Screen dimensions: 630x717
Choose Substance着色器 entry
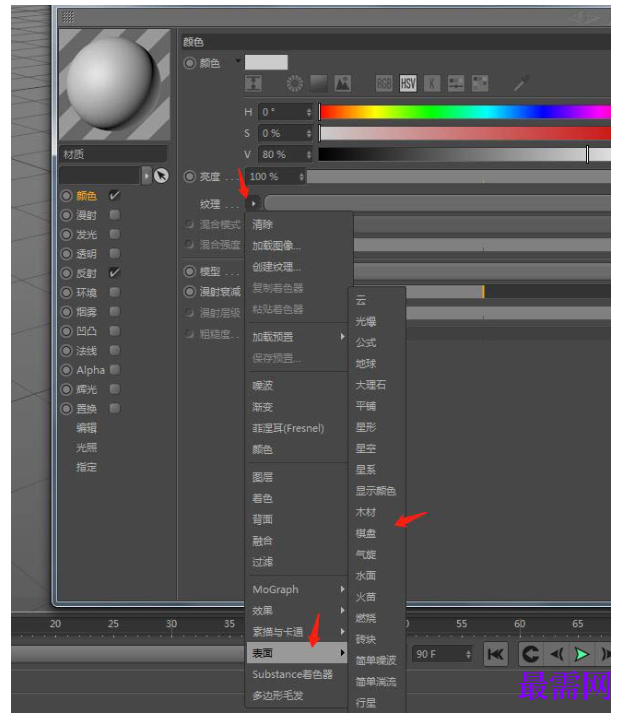(293, 674)
